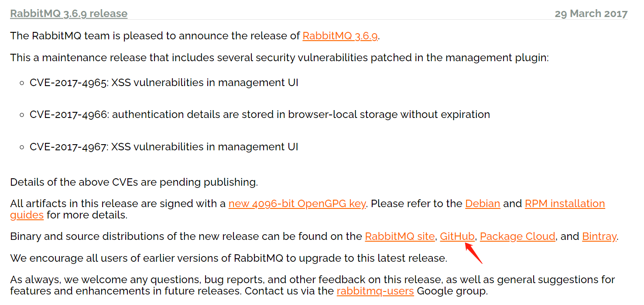The image size is (644, 305).
Task: Open the Bintray link
Action: [599, 236]
